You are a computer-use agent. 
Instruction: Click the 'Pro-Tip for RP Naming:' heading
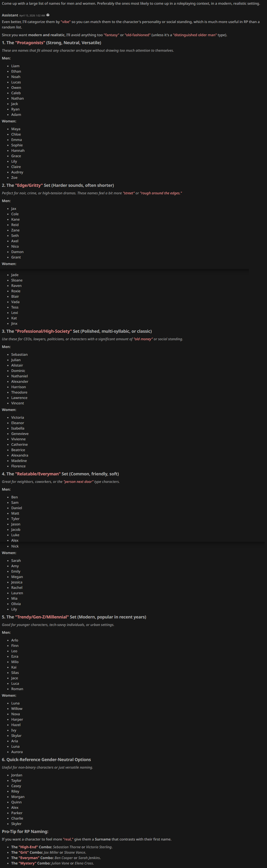pos(25,831)
